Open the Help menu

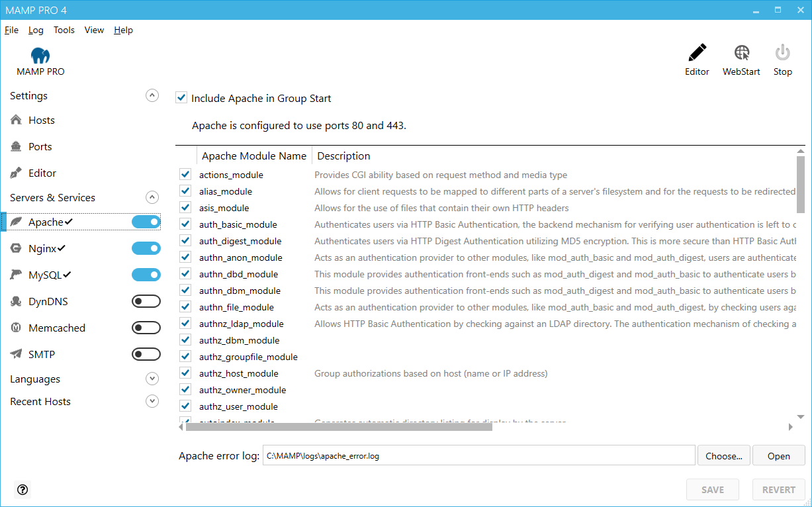coord(123,30)
